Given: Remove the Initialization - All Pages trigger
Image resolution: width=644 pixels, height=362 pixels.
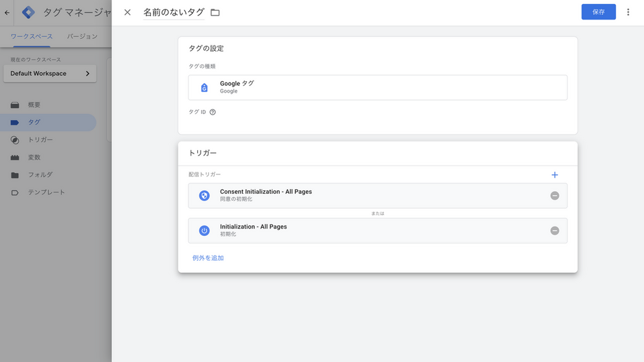Looking at the screenshot, I should point(554,231).
